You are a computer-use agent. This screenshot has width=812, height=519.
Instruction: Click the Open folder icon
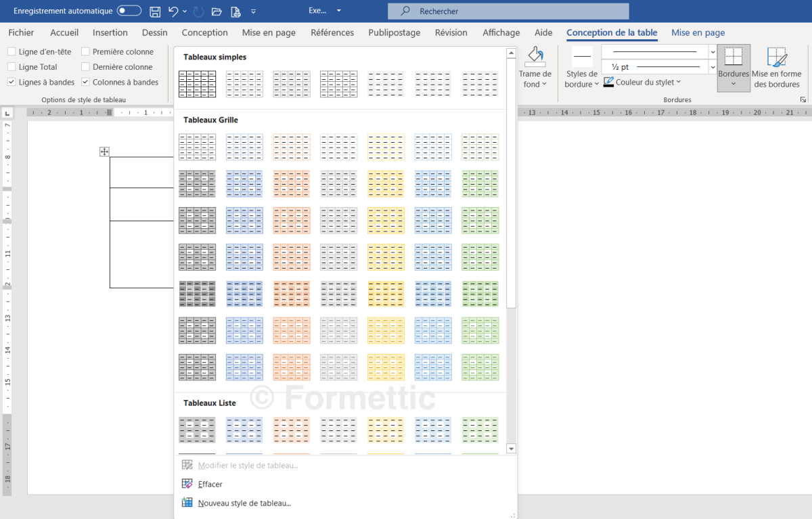pyautogui.click(x=217, y=12)
